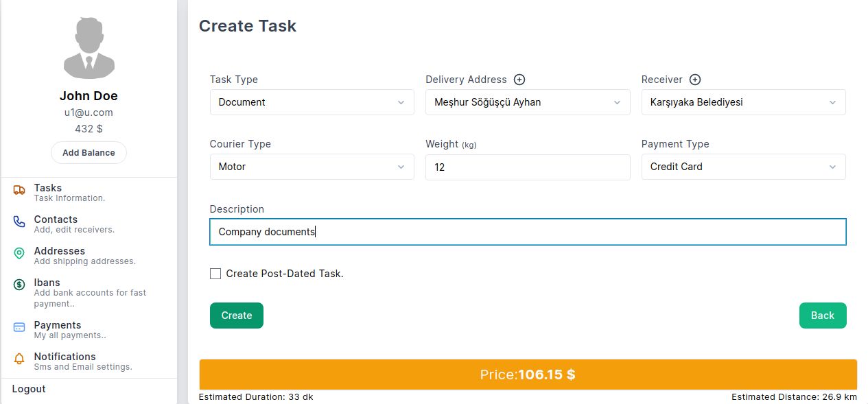Enable Create Post-Dated Task checkbox
The height and width of the screenshot is (404, 868).
pyautogui.click(x=215, y=274)
